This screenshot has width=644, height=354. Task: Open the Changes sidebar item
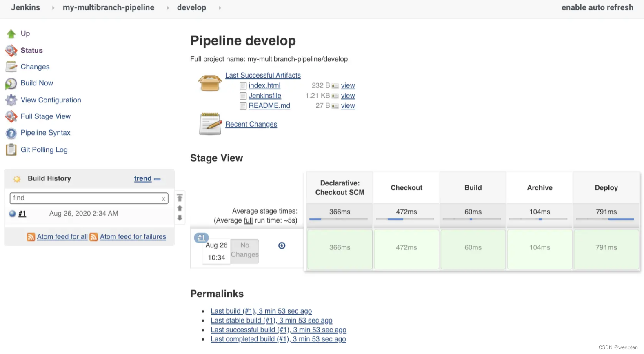point(35,67)
